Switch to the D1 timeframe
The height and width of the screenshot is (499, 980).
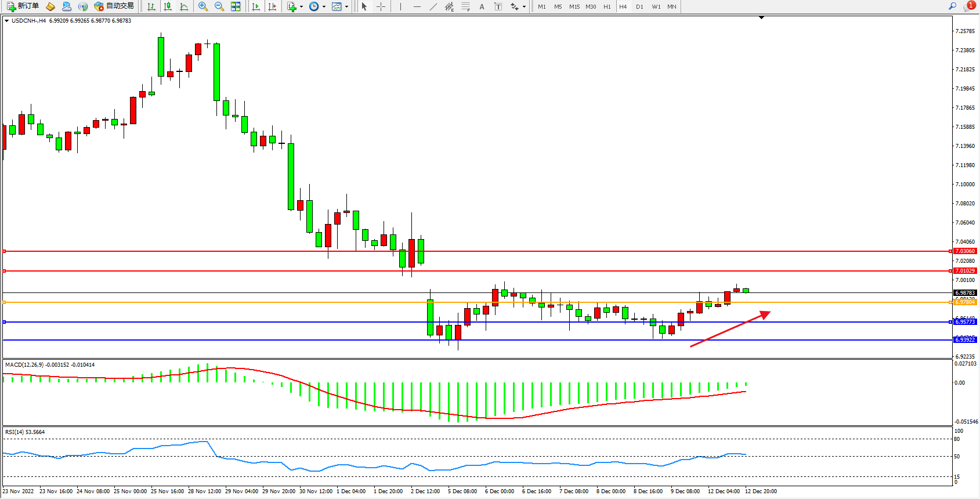click(639, 7)
